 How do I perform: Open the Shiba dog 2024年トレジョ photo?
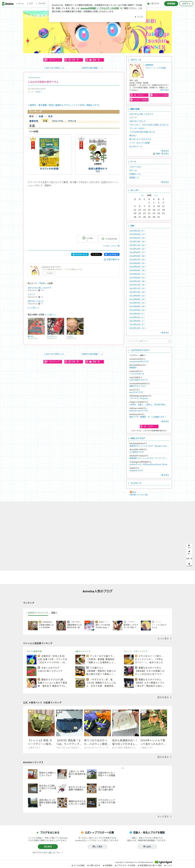click(154, 723)
